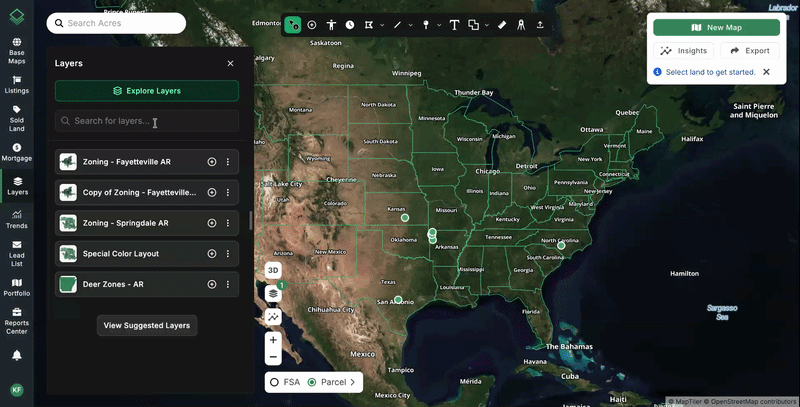Click Special Color Layout thumbnail
Screen dimensions: 800x407
[68, 253]
